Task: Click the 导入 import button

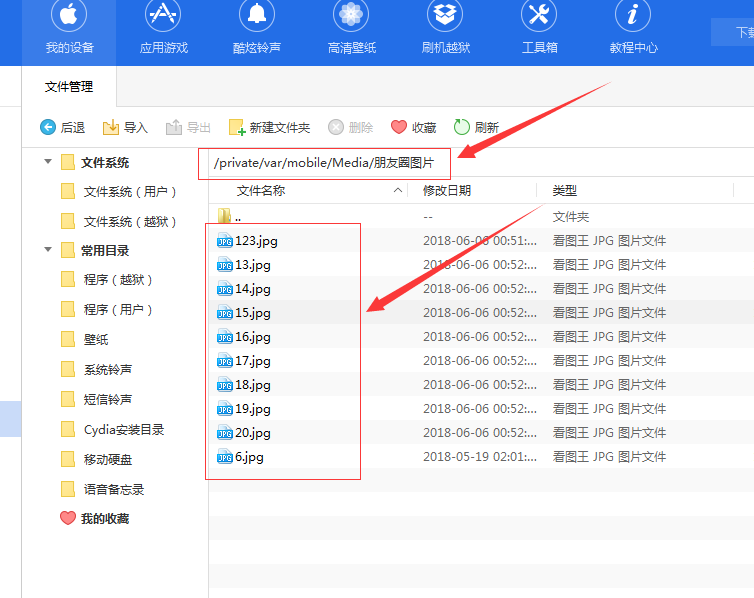Action: 125,127
